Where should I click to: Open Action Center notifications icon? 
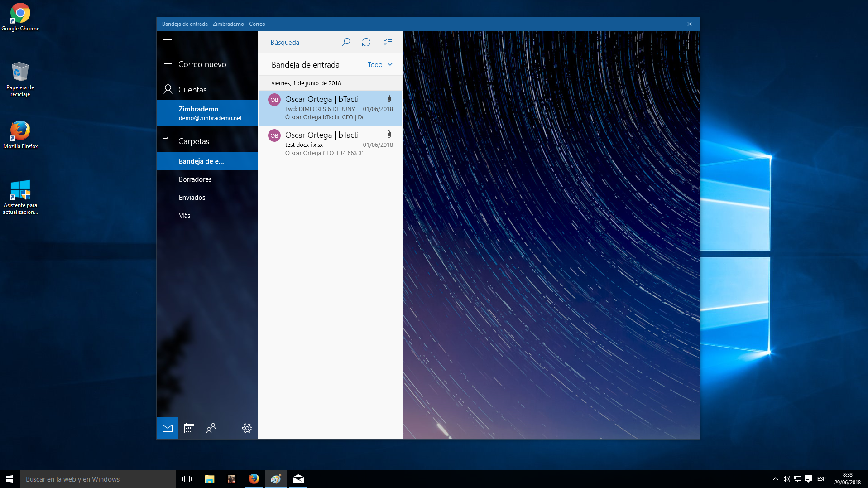pyautogui.click(x=808, y=479)
